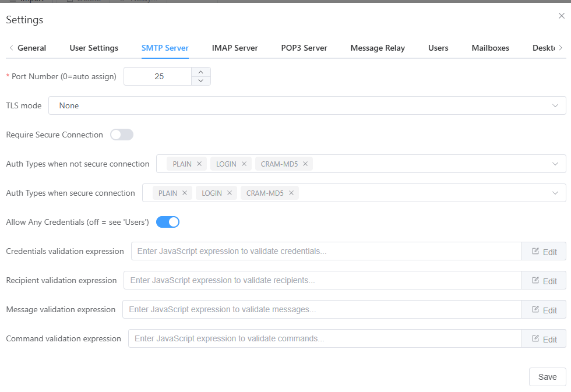Open the Users tab
The height and width of the screenshot is (392, 571).
pos(438,48)
